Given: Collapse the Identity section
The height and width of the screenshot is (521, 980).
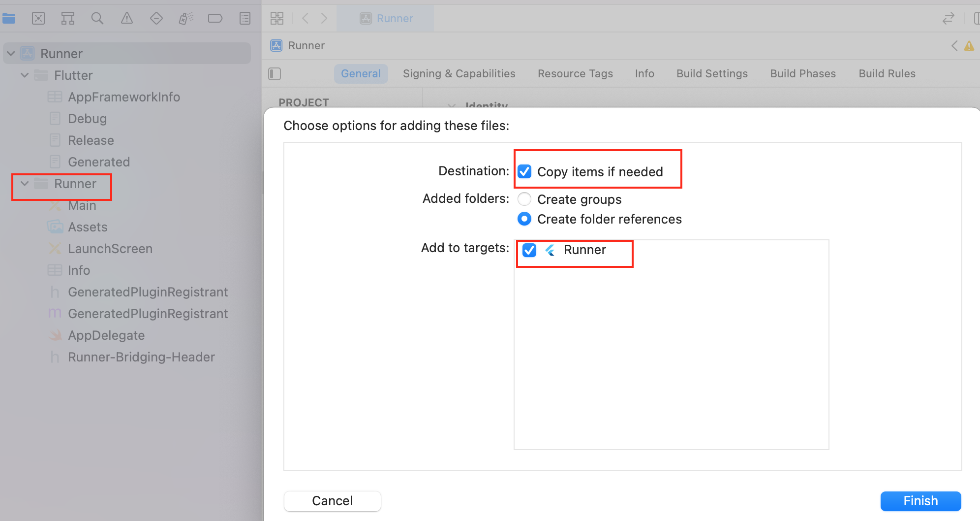Looking at the screenshot, I should click(451, 105).
